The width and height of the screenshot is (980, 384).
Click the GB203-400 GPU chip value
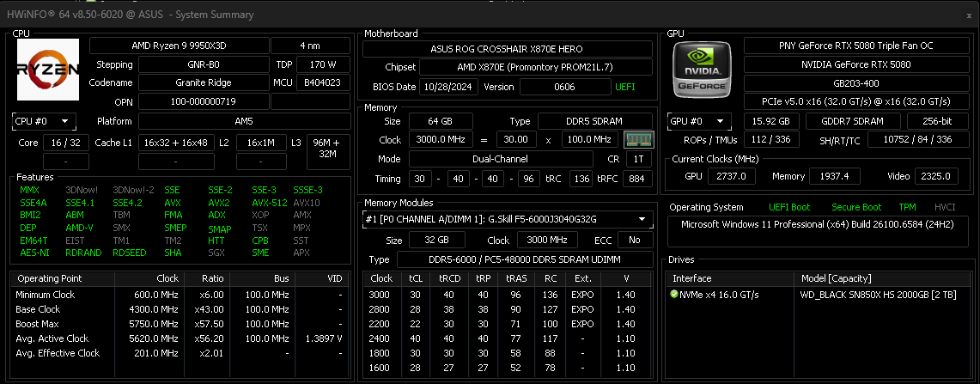(856, 82)
